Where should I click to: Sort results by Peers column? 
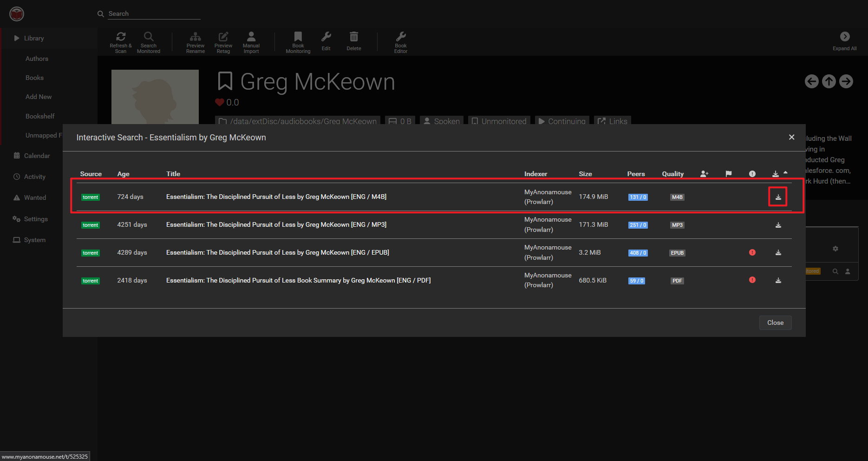[635, 174]
